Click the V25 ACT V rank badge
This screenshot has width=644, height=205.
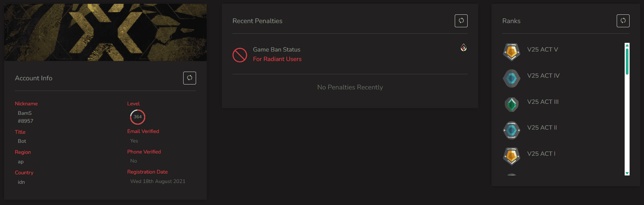512,52
